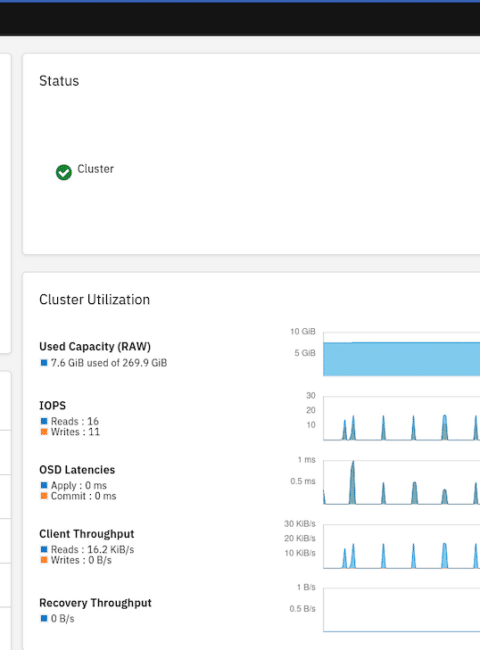Screen dimensions: 480x650
Task: Toggle the IOPS Writes orange legend marker
Action: click(x=44, y=432)
